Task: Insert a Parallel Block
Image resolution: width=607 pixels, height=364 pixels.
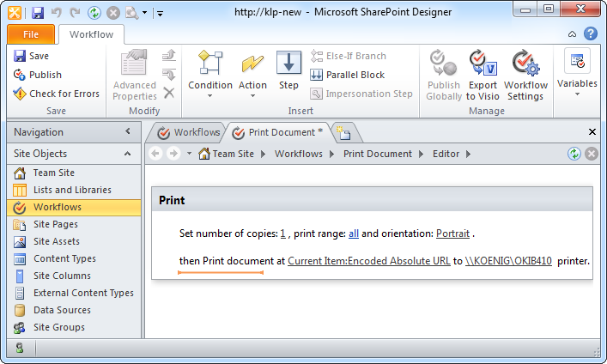Action: tap(348, 75)
